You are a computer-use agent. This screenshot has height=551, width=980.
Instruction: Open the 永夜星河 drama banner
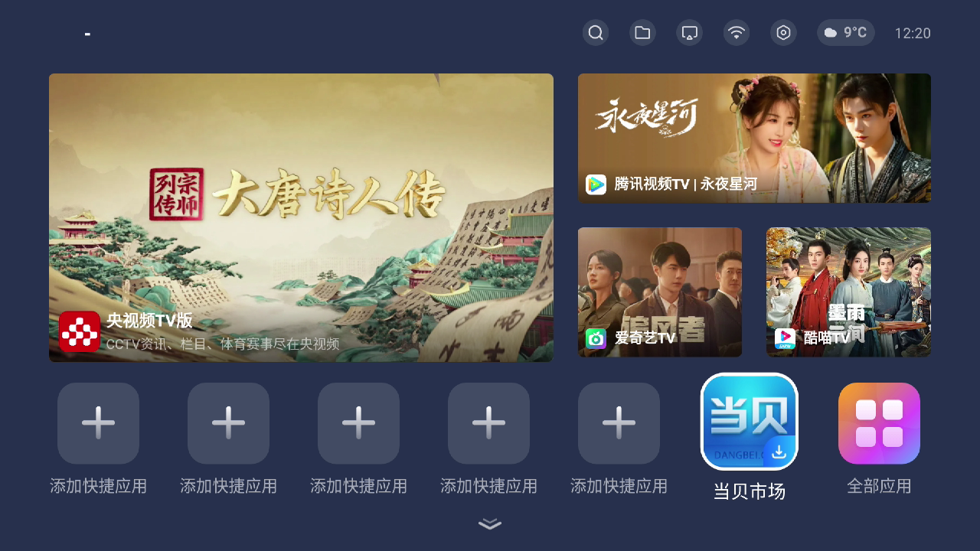(754, 138)
